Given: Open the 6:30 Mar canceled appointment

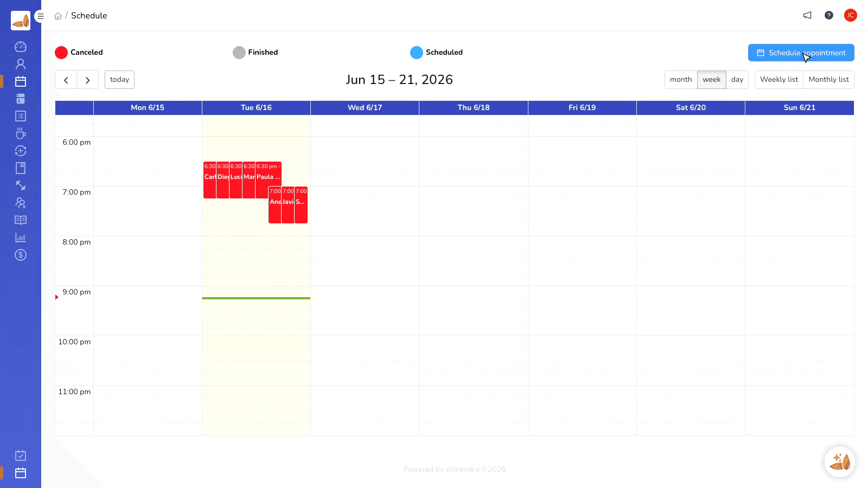Looking at the screenshot, I should pyautogui.click(x=249, y=180).
